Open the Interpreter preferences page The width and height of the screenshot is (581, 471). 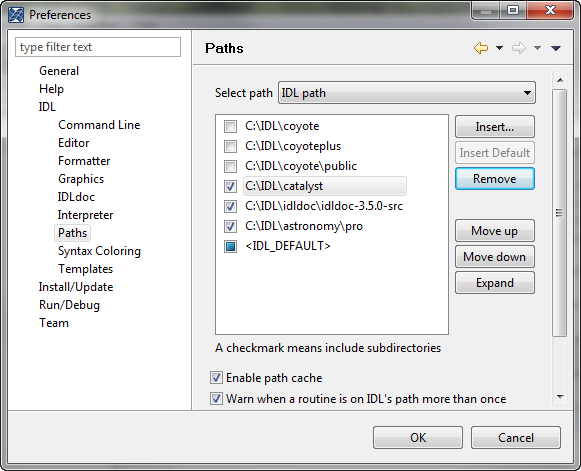tap(85, 215)
